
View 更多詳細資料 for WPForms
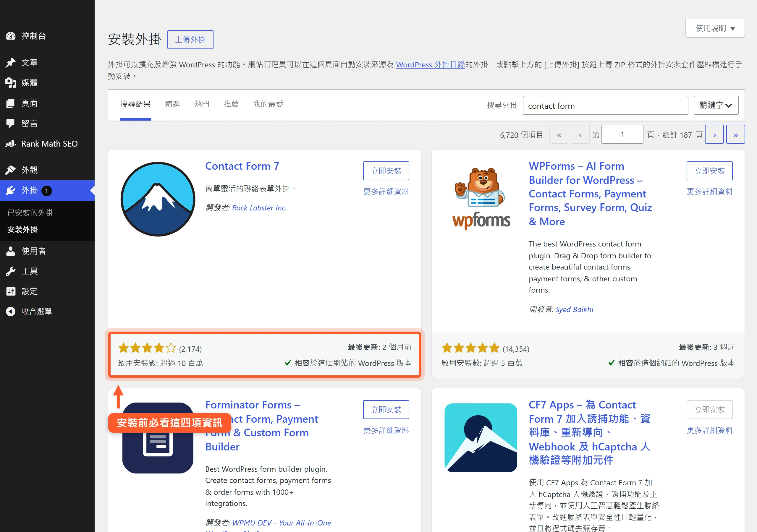click(x=709, y=192)
